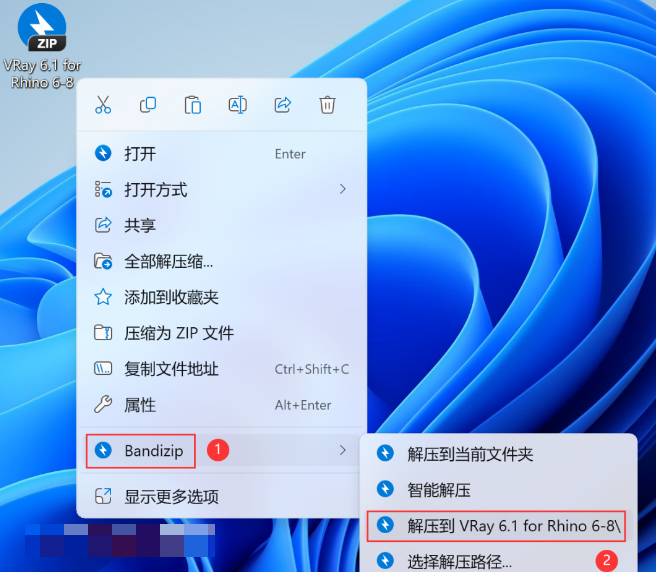Image resolution: width=656 pixels, height=572 pixels.
Task: Open the 打开方式 submenu entry
Action: pos(222,190)
